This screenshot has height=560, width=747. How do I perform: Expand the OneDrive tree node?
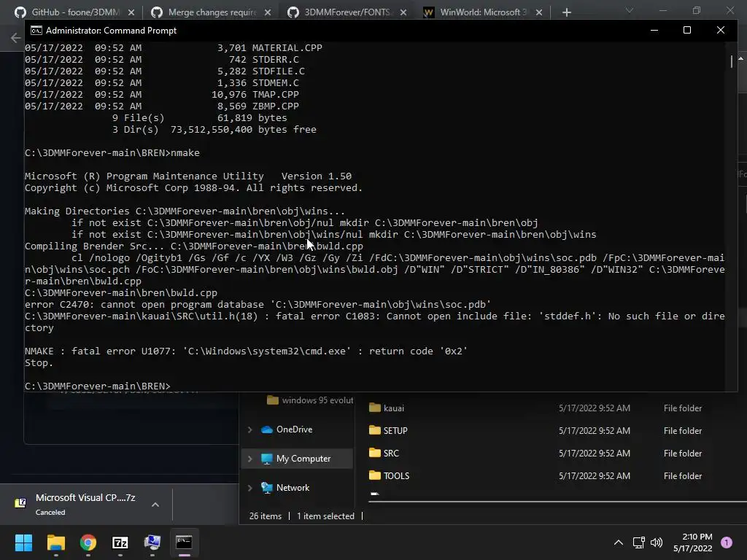pos(249,429)
